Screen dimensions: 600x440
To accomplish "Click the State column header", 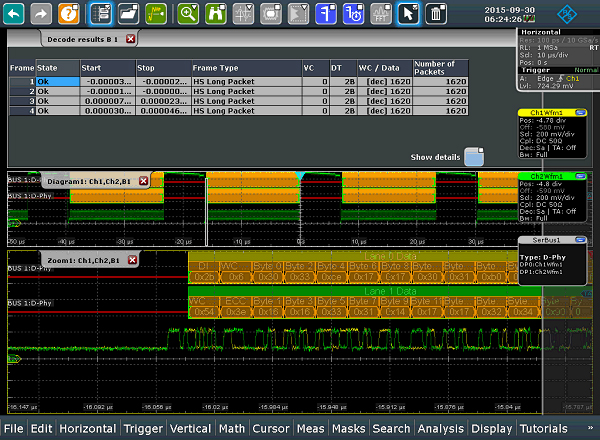I will tap(58, 68).
